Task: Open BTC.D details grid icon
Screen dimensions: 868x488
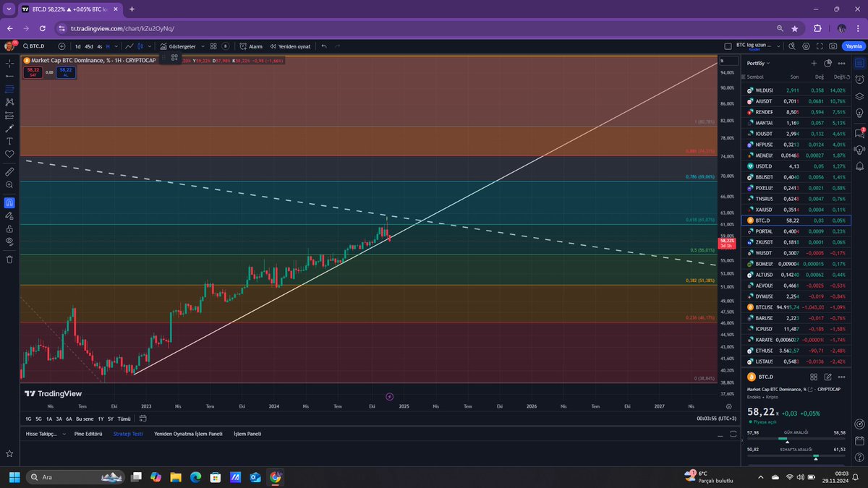Action: (x=814, y=377)
